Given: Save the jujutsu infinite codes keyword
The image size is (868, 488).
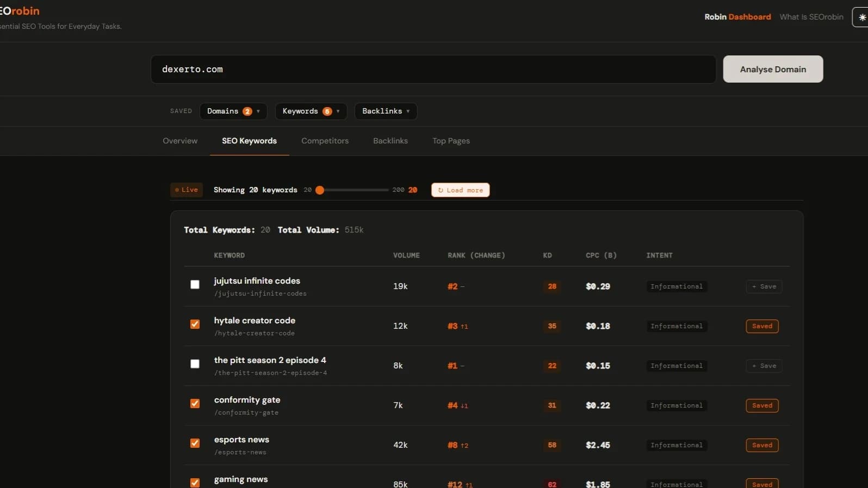Looking at the screenshot, I should coord(764,286).
